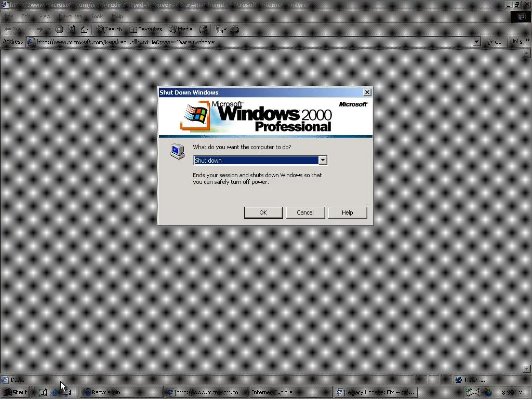The width and height of the screenshot is (532, 399).
Task: Open the Back history dropdown arrow
Action: click(x=30, y=29)
